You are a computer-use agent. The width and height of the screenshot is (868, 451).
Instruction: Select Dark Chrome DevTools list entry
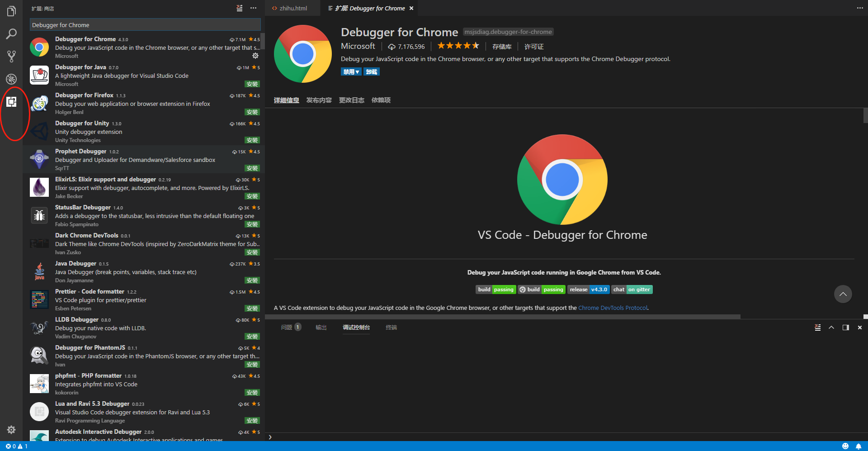[144, 243]
